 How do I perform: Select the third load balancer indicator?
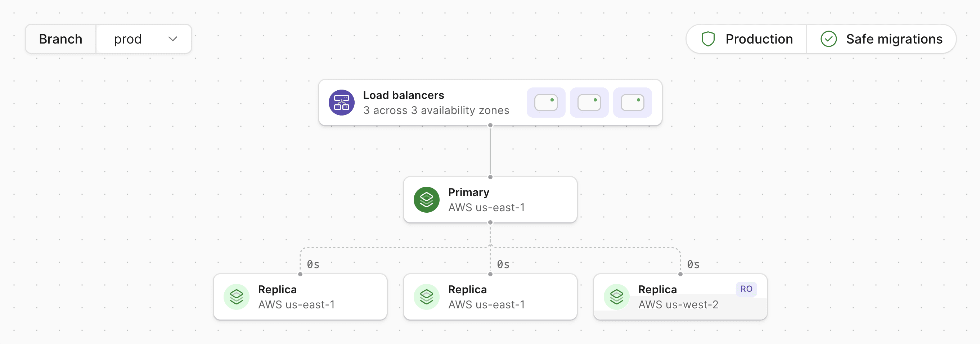(632, 103)
